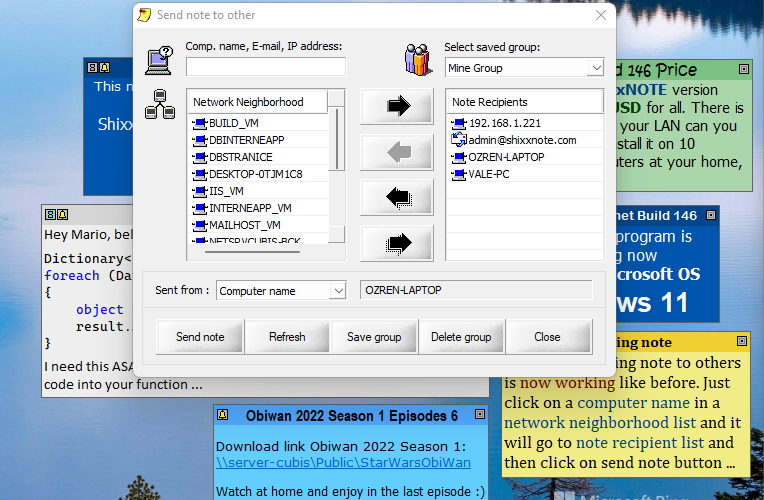Select DESKTOP-0TJM1C8 in the network list
This screenshot has height=500, width=764.
tap(255, 174)
